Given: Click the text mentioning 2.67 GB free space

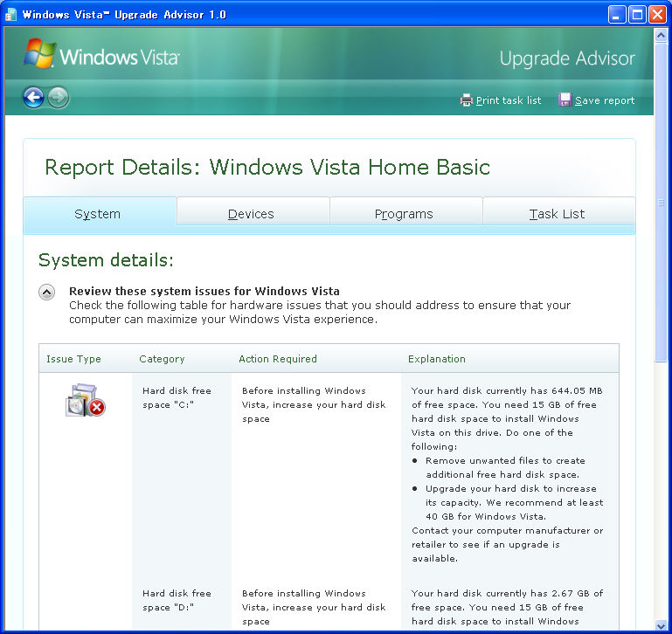Looking at the screenshot, I should click(x=507, y=607).
